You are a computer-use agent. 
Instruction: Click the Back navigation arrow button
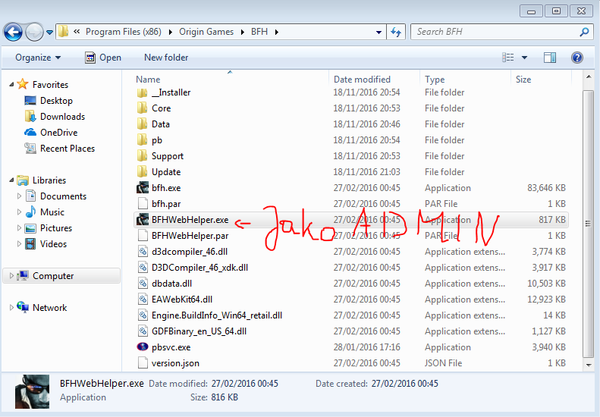pos(17,32)
